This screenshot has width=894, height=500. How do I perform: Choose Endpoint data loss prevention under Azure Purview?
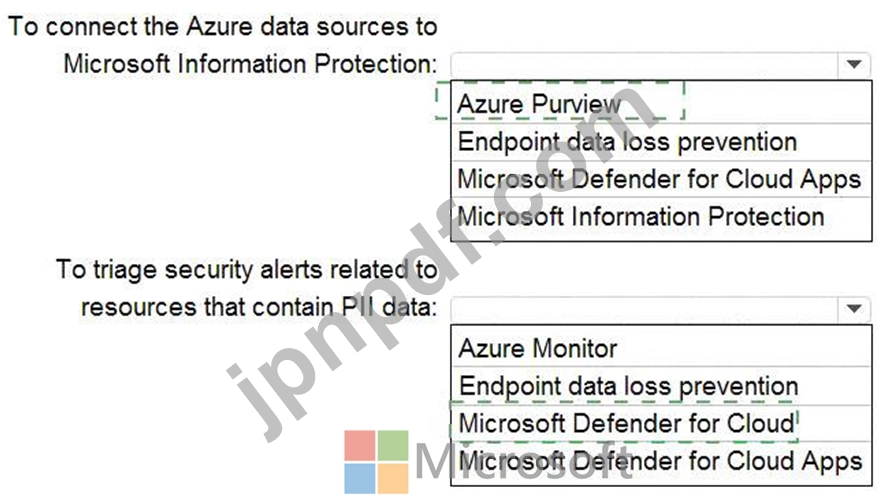coord(661,142)
